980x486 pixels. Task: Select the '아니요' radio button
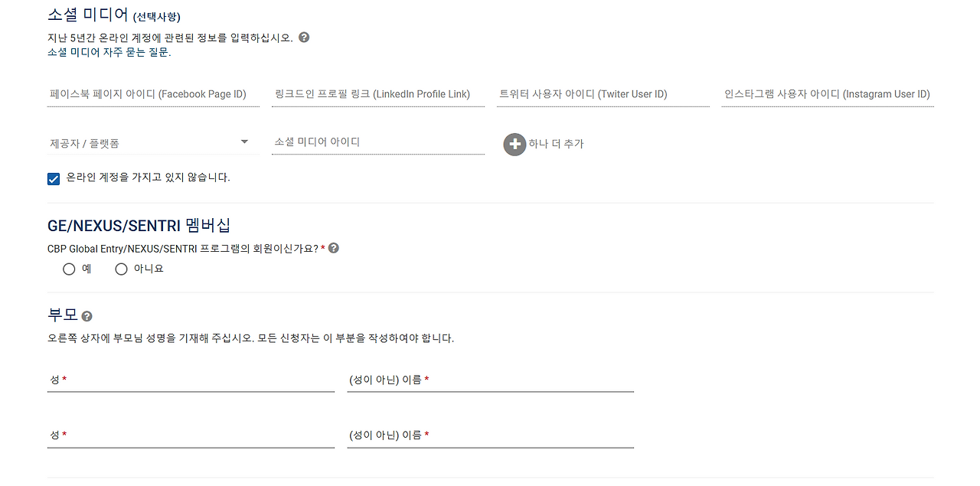121,269
